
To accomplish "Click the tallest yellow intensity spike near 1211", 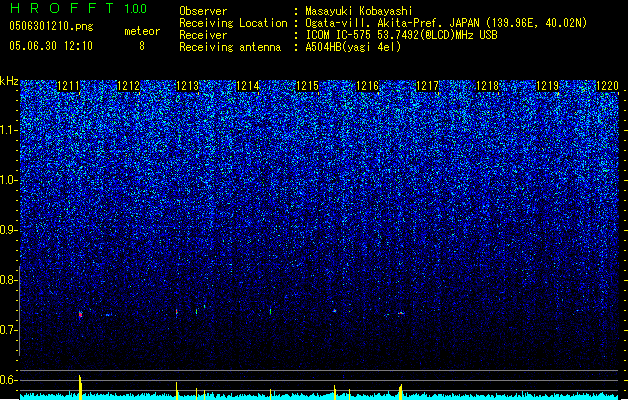I will point(80,387).
